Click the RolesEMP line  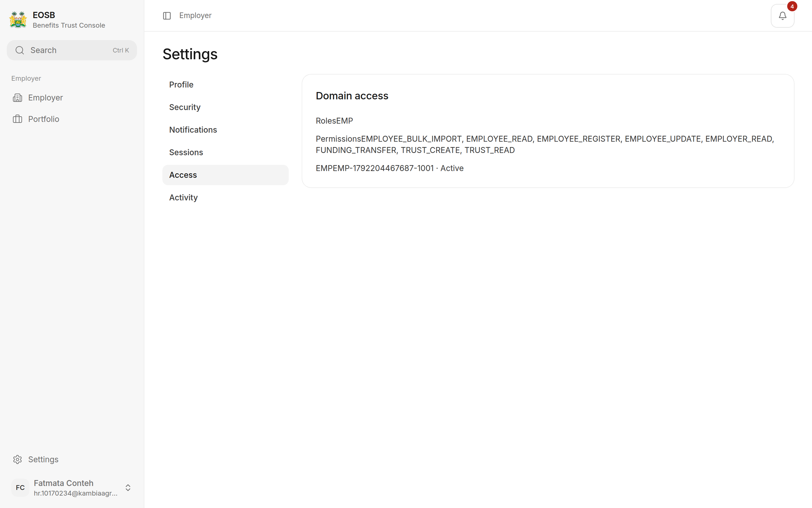coord(334,121)
